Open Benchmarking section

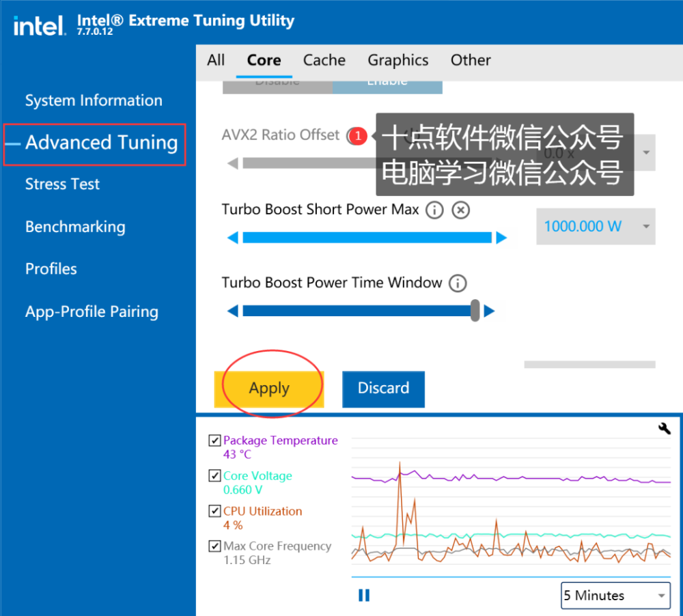[75, 227]
